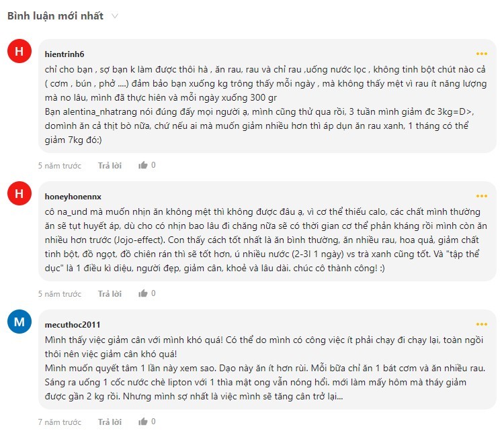This screenshot has width=504, height=435.
Task: Open three-dot options on mecuthoc2011's comment
Action: click(x=482, y=324)
